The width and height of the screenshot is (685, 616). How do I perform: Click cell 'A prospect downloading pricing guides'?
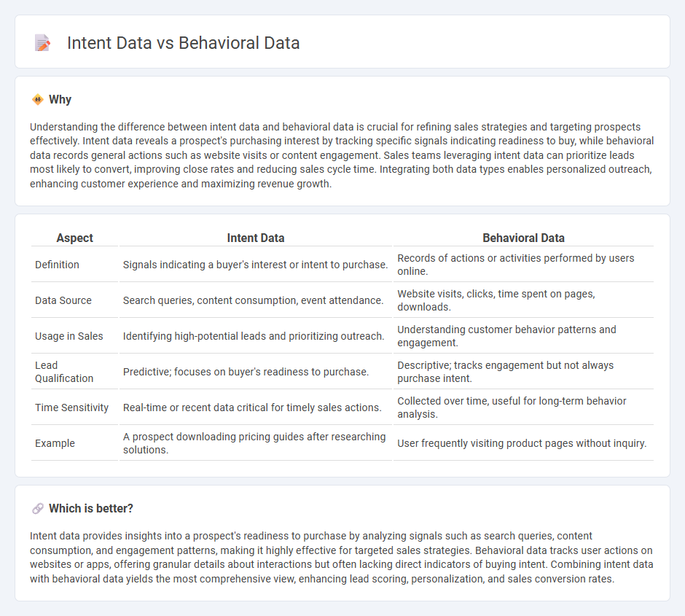256,443
